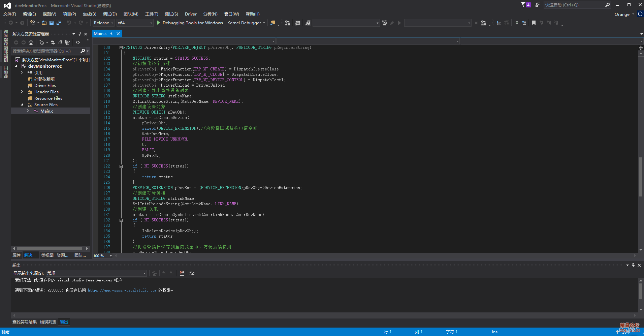Viewport: 644px width, 336px height.
Task: Click the Toggle Bookmark icon in toolbar
Action: [x=534, y=23]
